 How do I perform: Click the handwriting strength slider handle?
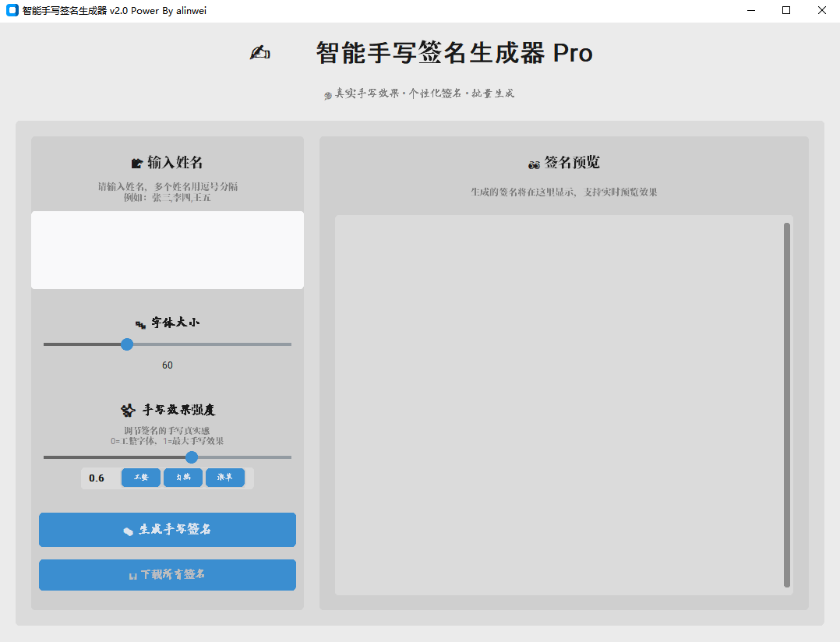[192, 457]
